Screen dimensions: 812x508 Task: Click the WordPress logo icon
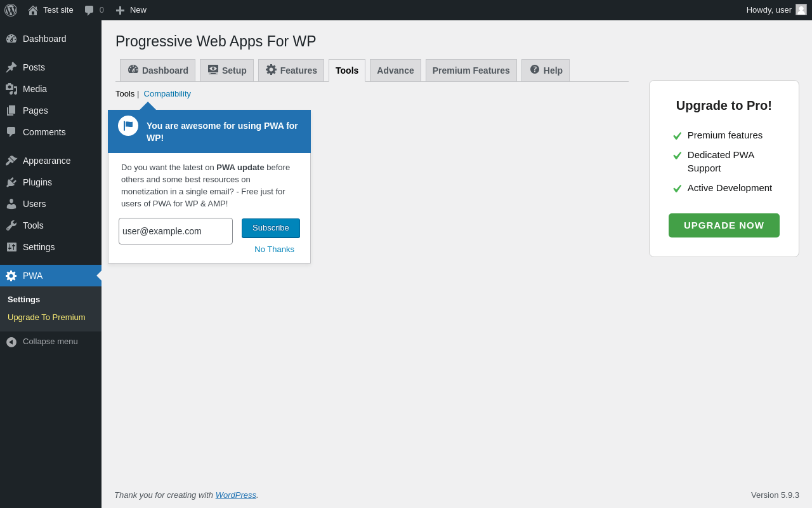pos(11,10)
